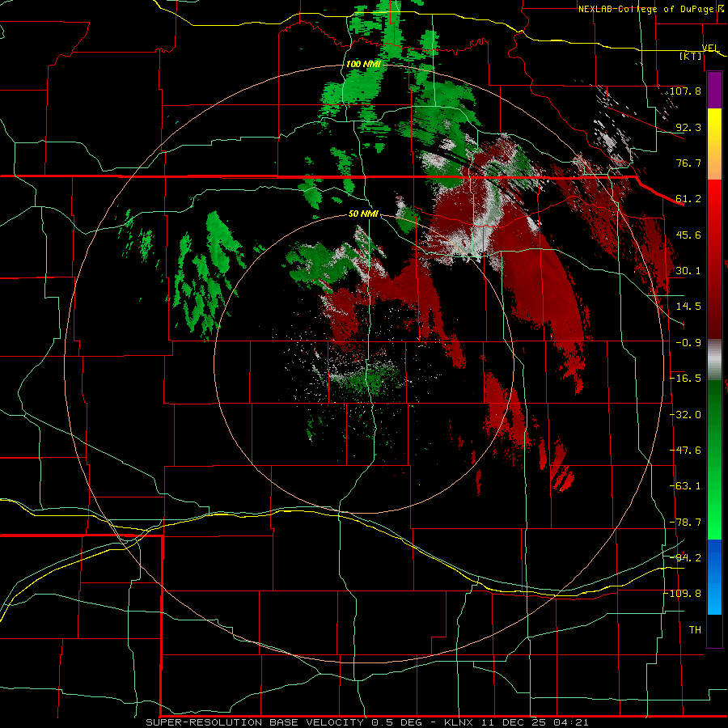Click the 50 NMI range ring label
Screen dimensions: 728x728
pos(363,214)
